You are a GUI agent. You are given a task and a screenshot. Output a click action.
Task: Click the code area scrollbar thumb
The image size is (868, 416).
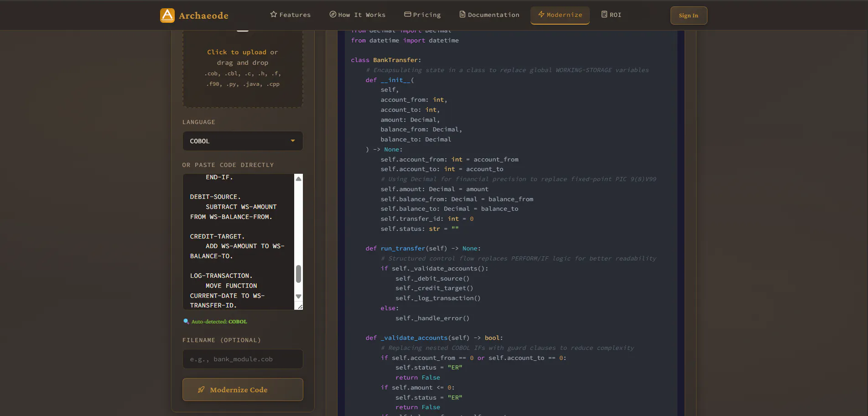pyautogui.click(x=298, y=274)
